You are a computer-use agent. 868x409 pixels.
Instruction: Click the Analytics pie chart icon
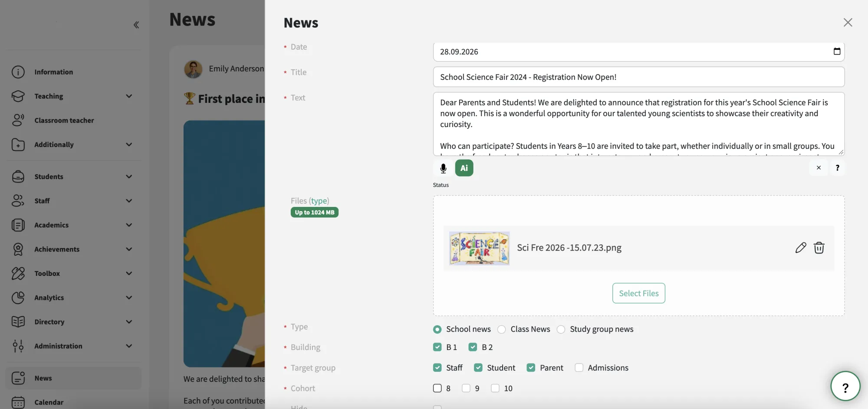tap(18, 298)
